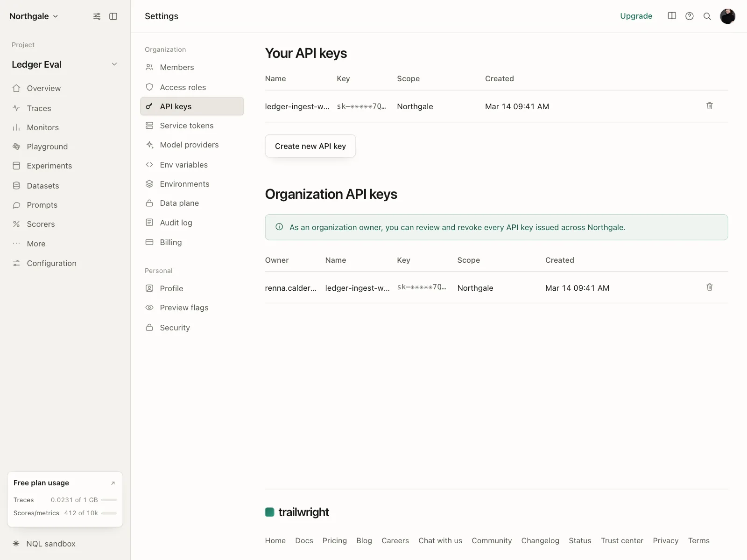Viewport: 747px width, 560px height.
Task: Open the Northgale organization switcher
Action: click(34, 16)
